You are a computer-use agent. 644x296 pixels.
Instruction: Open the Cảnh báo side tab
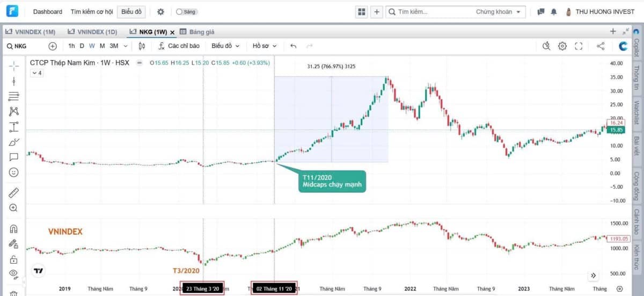(x=636, y=222)
